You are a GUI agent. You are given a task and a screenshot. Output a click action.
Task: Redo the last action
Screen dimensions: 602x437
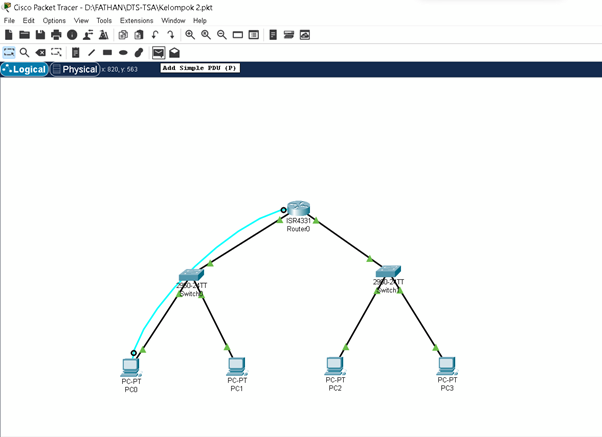(x=170, y=35)
